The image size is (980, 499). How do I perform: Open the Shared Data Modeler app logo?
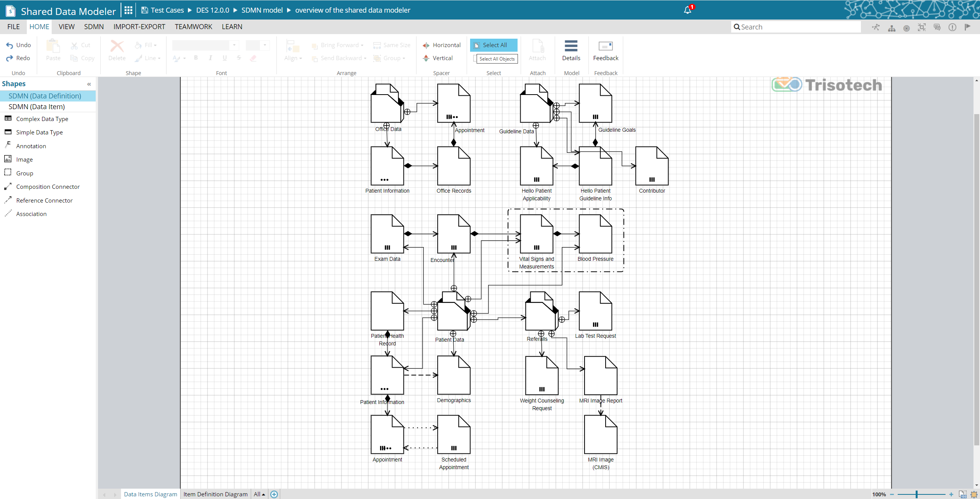tap(11, 11)
